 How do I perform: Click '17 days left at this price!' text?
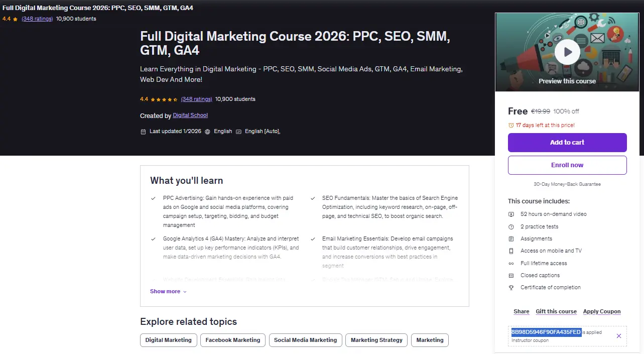pos(545,125)
